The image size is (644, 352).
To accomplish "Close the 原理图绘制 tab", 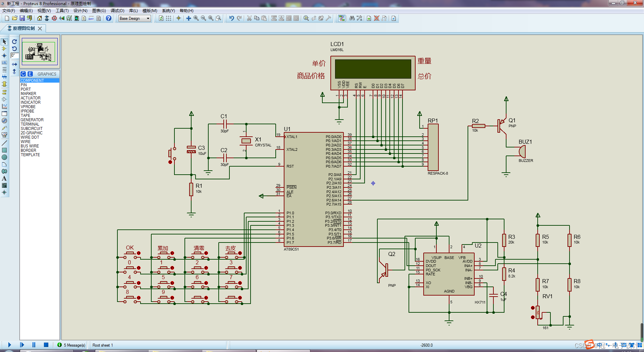I will tap(40, 29).
